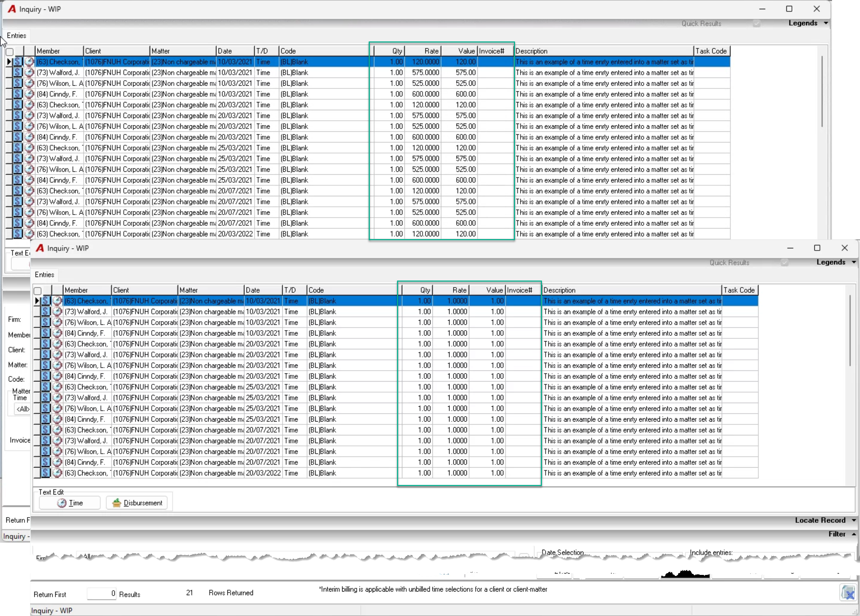Screen dimensions: 860x616
Task: Click the clock icon on back window's Walford 20/07/2021 row
Action: click(29, 202)
